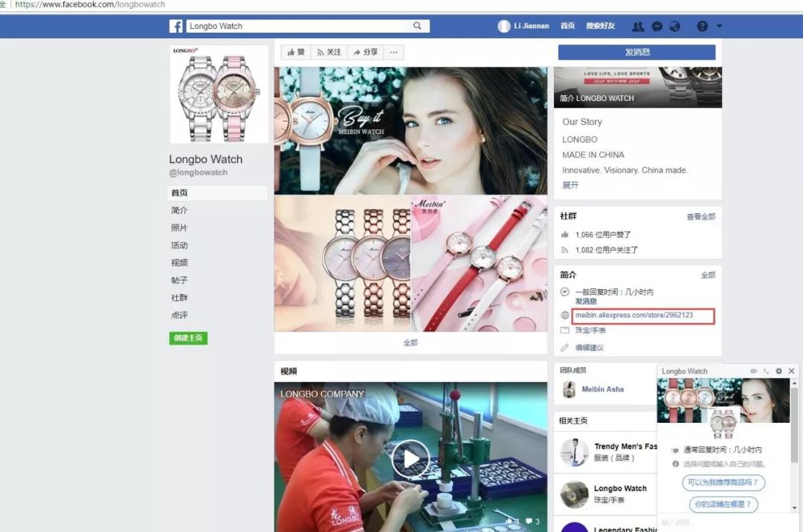Start voice call in chat window

766,371
